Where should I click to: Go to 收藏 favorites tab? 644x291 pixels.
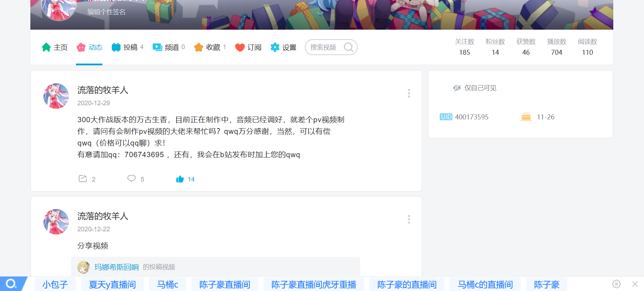click(x=210, y=47)
